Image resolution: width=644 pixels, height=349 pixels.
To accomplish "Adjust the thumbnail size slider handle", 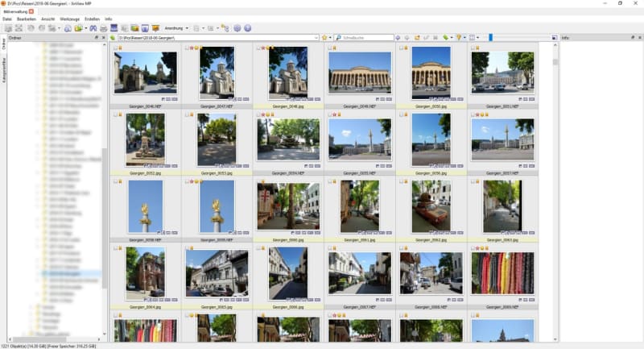I will 490,38.
